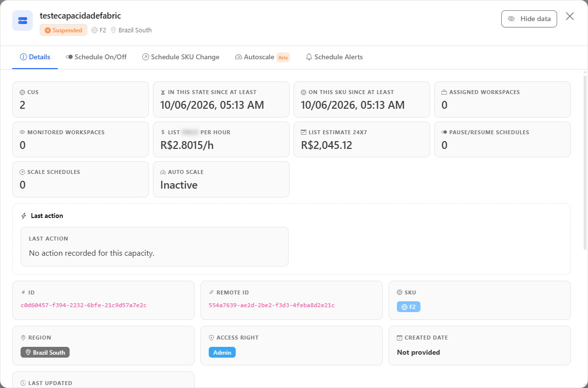Click the CUS value 2

(x=23, y=105)
